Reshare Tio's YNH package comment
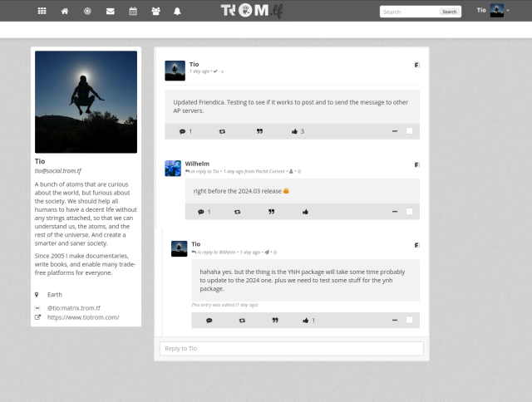This screenshot has height=402, width=532. point(242,321)
